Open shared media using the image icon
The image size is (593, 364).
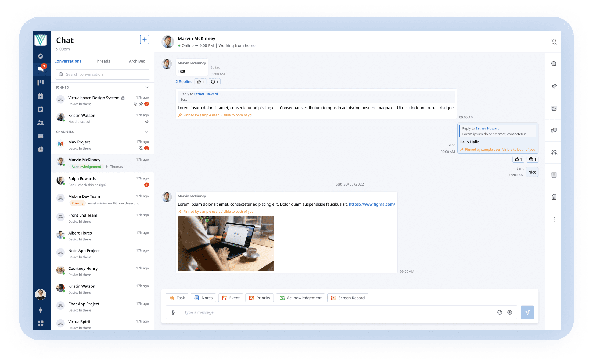(554, 108)
